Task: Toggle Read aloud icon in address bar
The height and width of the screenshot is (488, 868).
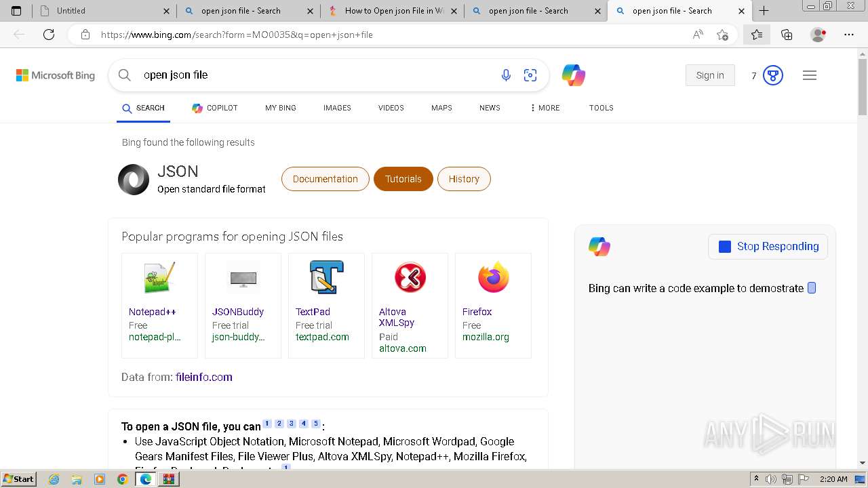Action: (x=698, y=35)
